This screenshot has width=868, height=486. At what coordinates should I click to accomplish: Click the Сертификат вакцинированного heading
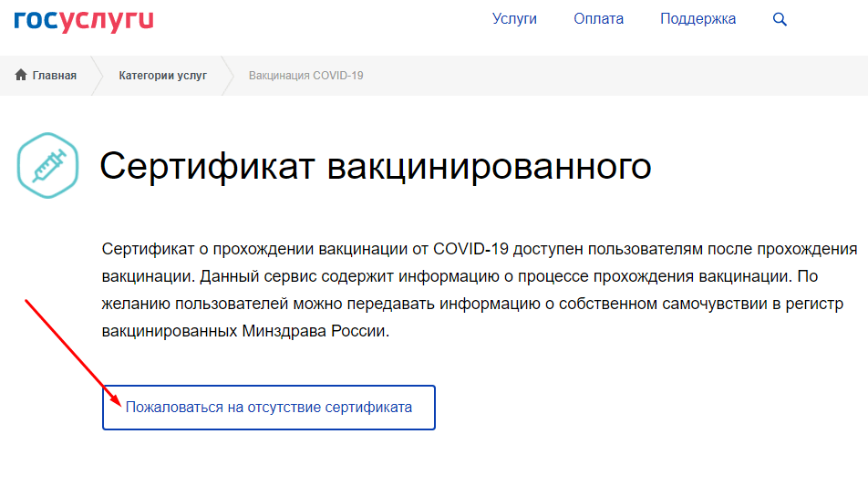375,166
